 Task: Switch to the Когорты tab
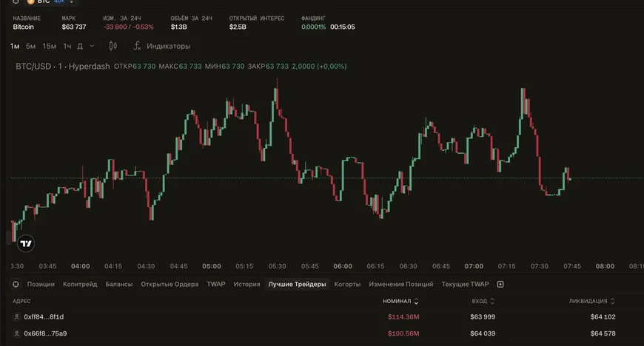pyautogui.click(x=347, y=284)
